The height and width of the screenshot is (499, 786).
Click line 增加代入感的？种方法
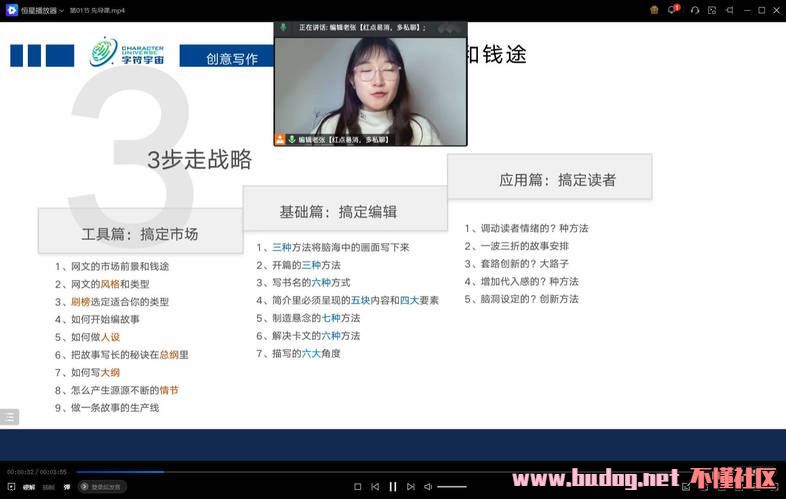521,281
